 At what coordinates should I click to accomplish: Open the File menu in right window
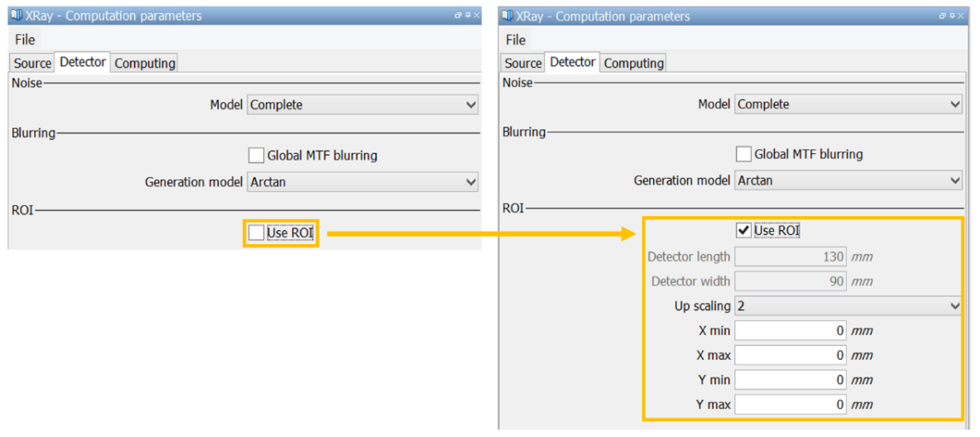pyautogui.click(x=516, y=40)
